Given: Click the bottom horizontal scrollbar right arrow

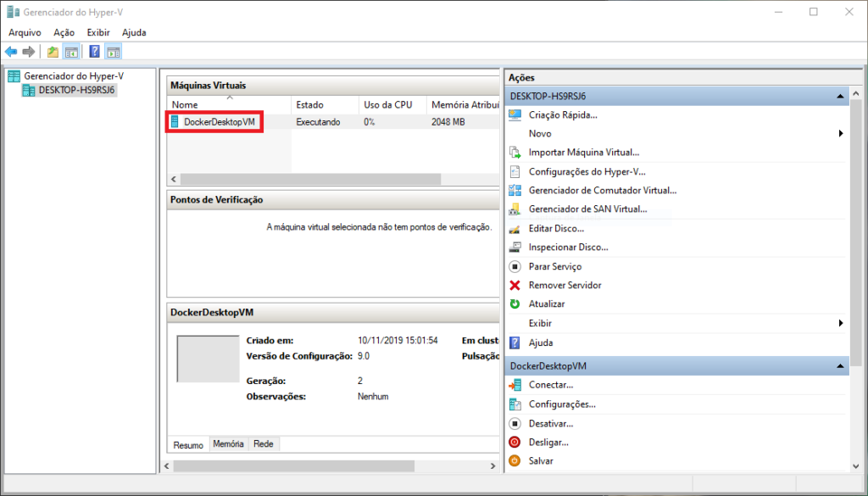Looking at the screenshot, I should click(492, 466).
